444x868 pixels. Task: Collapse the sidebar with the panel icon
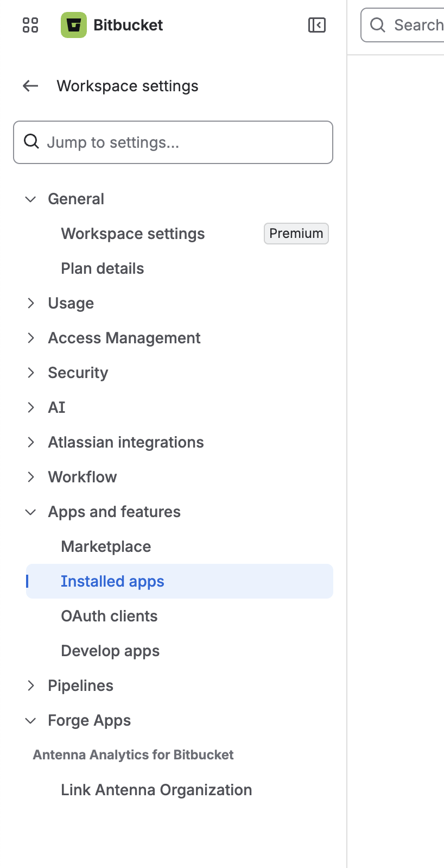(317, 25)
